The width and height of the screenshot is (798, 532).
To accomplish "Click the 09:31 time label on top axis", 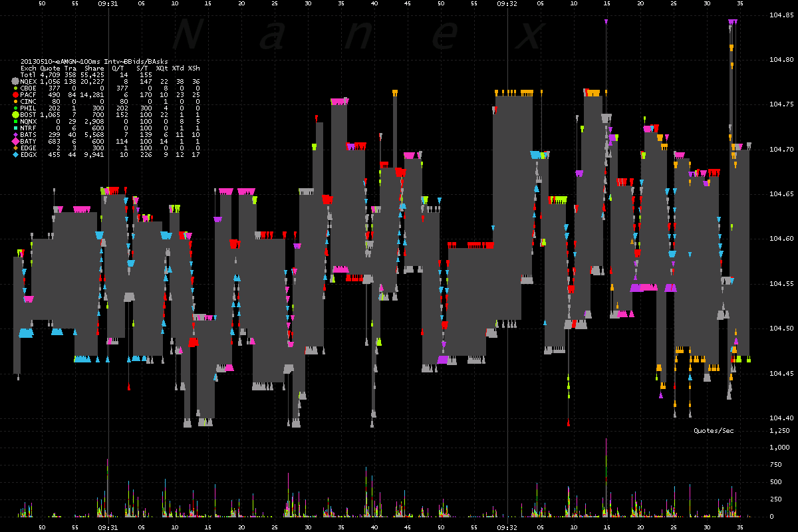I will [x=108, y=3].
